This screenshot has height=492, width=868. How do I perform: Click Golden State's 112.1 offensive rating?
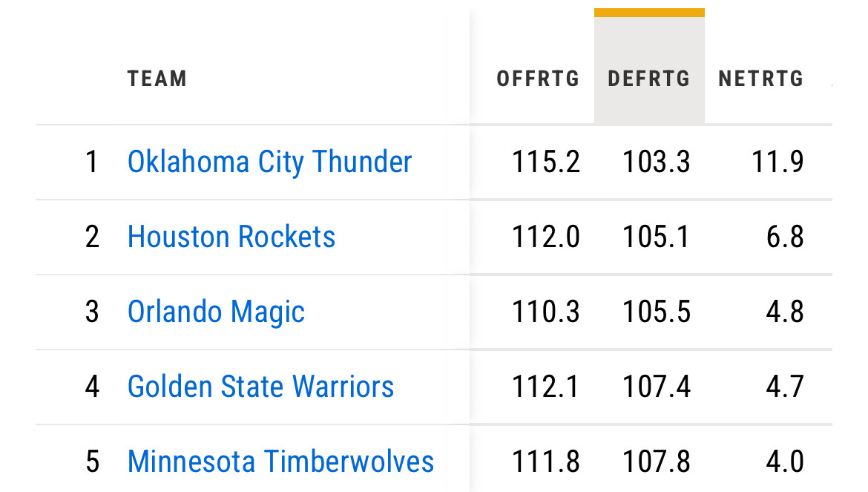click(546, 387)
